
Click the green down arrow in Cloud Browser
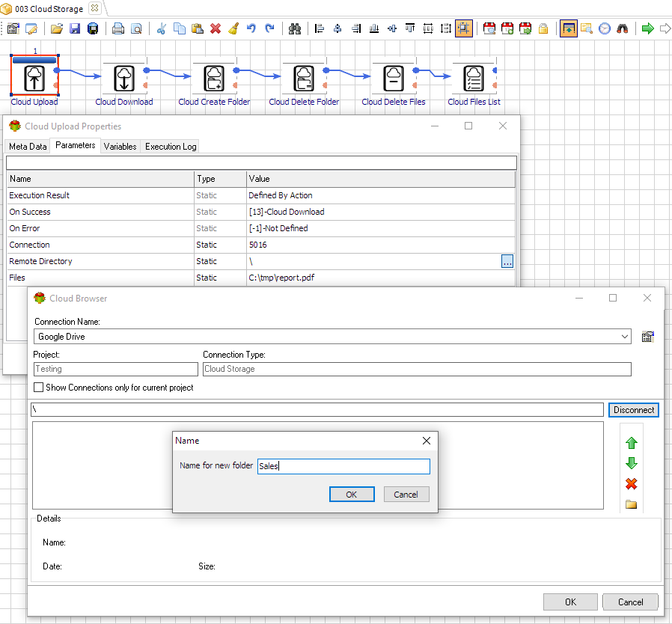tap(632, 463)
